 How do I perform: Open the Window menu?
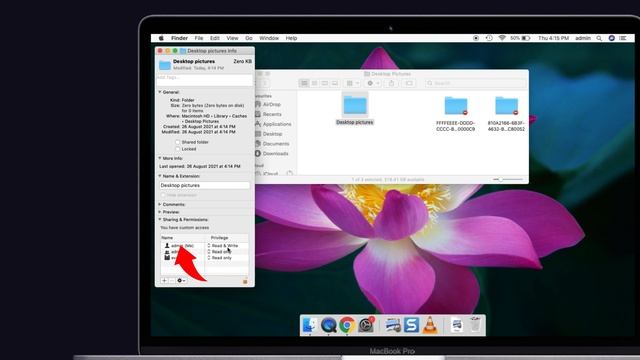point(269,38)
